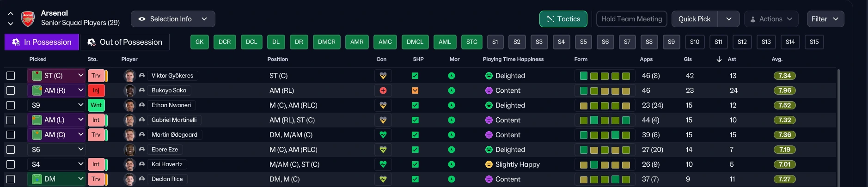Click Ethan Nwaneri condition heart icon

383,105
